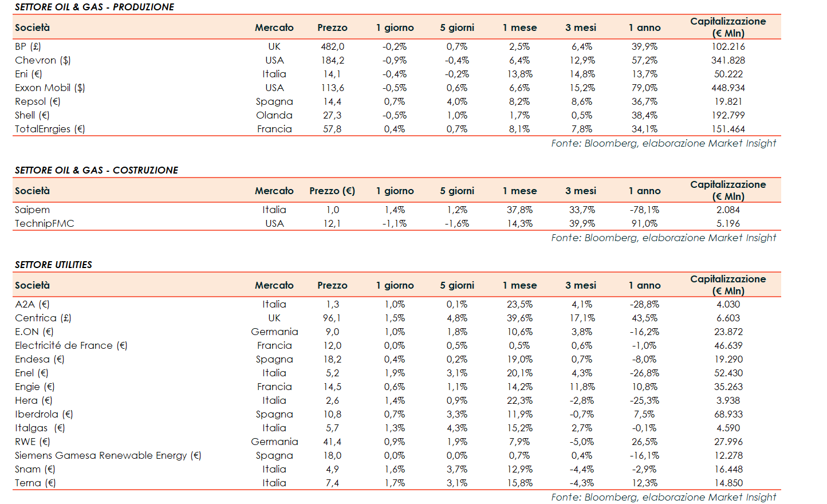The width and height of the screenshot is (827, 504).
Task: Click the Terna (€) row at table bottom
Action: coord(35,483)
